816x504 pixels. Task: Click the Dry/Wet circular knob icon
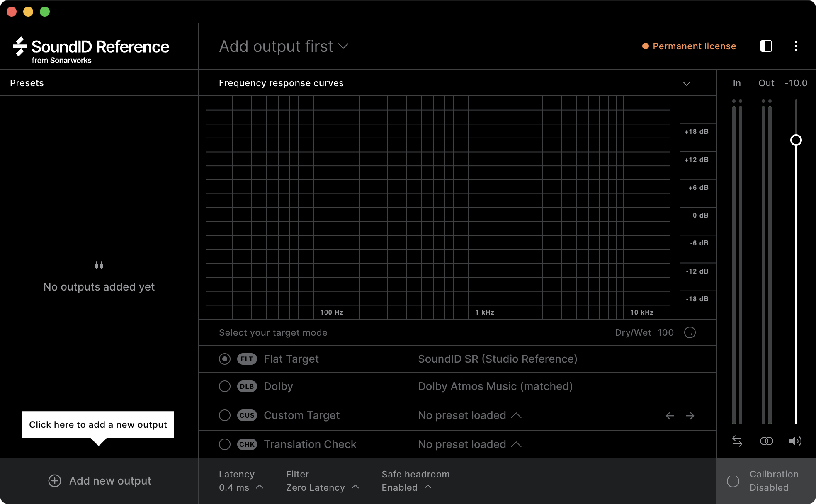[690, 332]
